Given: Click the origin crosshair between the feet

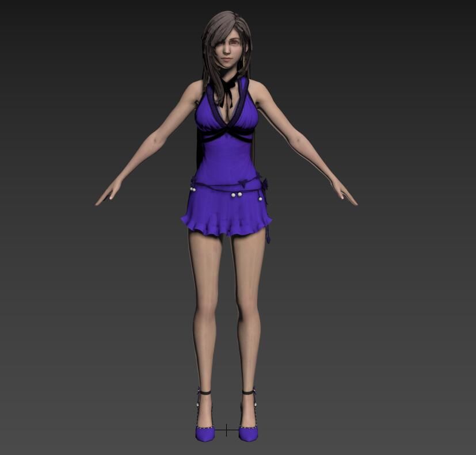Looking at the screenshot, I should coord(227,430).
